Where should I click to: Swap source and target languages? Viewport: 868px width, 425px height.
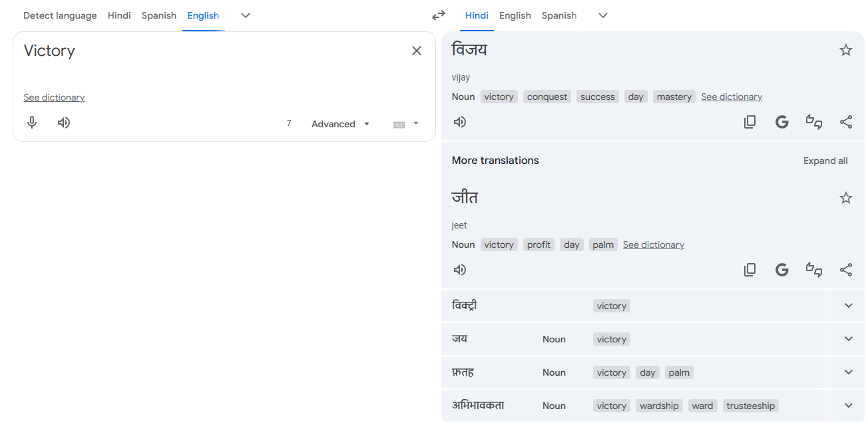pos(438,15)
